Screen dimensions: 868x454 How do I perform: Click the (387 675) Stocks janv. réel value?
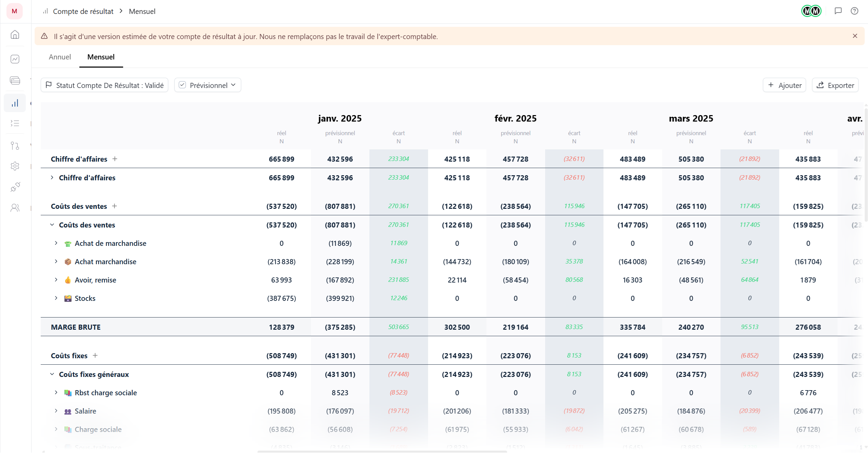pos(282,298)
